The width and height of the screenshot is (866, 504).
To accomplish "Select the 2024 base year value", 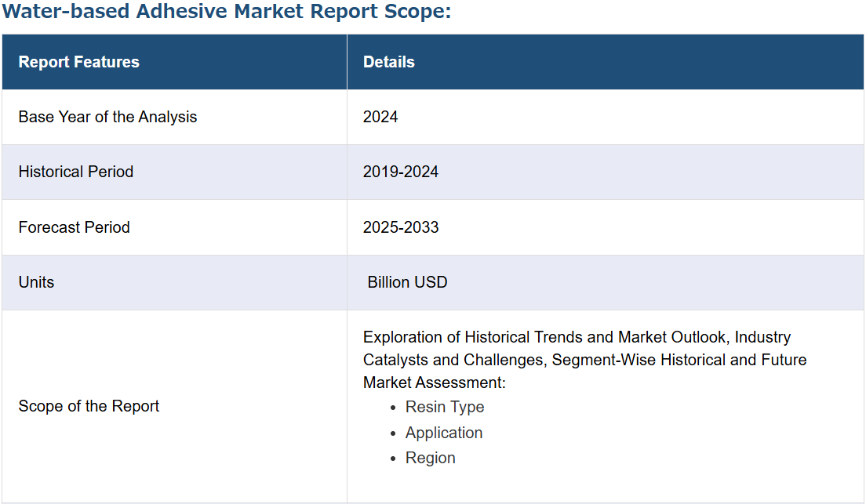I will pyautogui.click(x=380, y=117).
